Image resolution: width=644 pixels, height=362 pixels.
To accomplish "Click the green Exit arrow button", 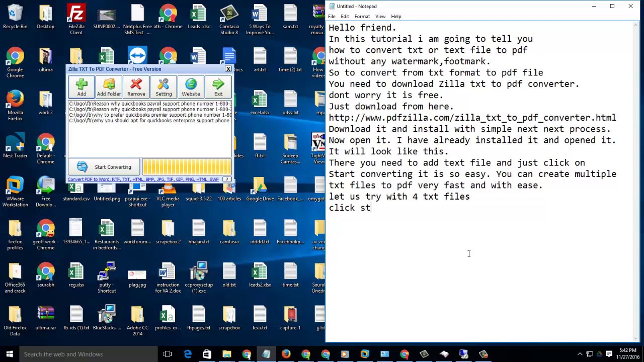I will 218,87.
